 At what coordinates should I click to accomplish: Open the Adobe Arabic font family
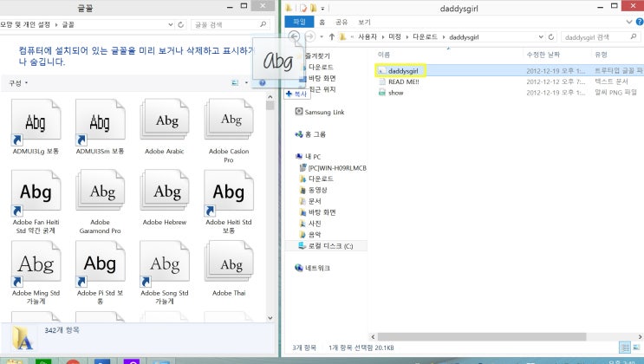tap(165, 120)
